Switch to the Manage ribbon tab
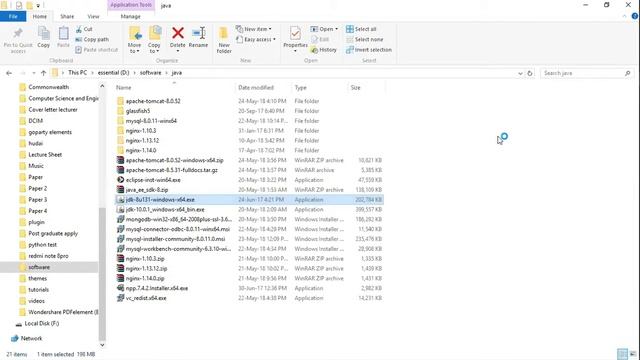The width and height of the screenshot is (640, 360). tap(131, 16)
